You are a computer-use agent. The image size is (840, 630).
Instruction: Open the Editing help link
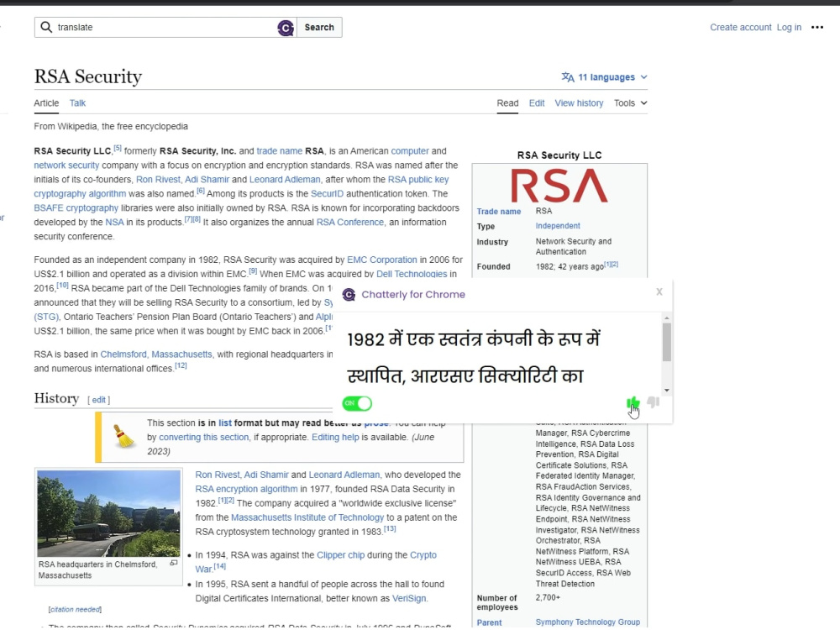[335, 437]
